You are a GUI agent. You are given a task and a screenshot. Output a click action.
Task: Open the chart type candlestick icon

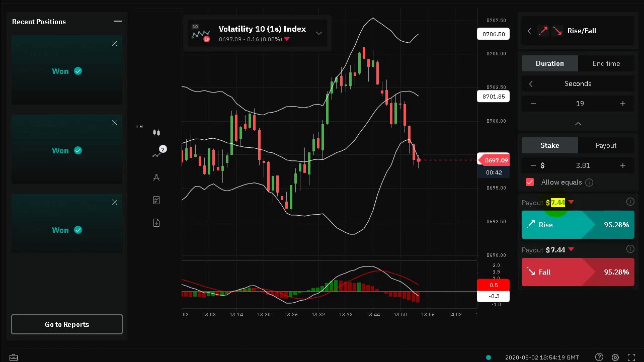[x=156, y=133]
